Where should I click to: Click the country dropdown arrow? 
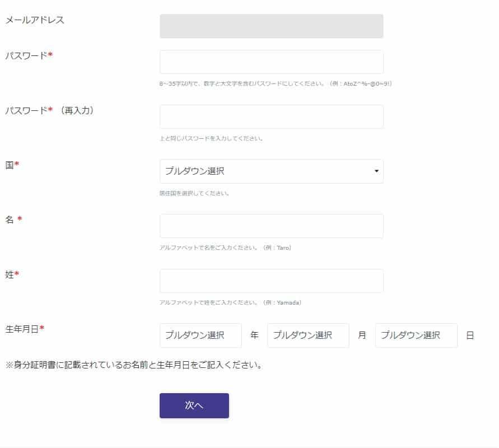click(376, 171)
